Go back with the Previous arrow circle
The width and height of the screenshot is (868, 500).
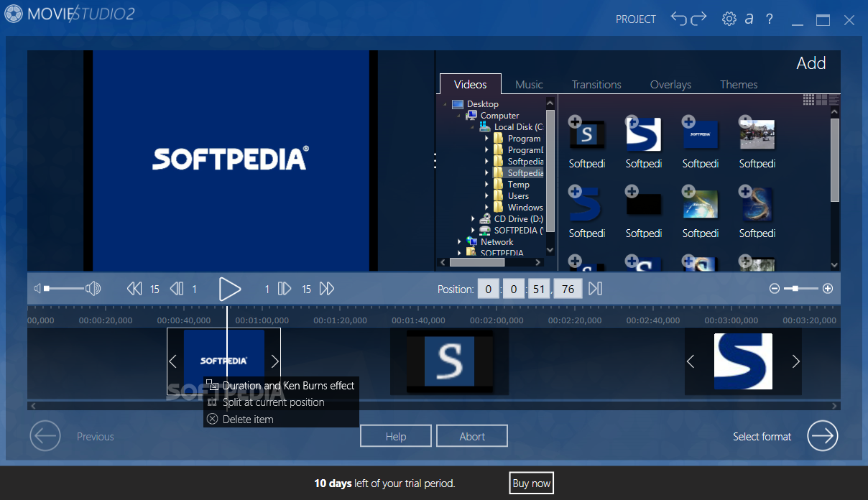tap(45, 436)
